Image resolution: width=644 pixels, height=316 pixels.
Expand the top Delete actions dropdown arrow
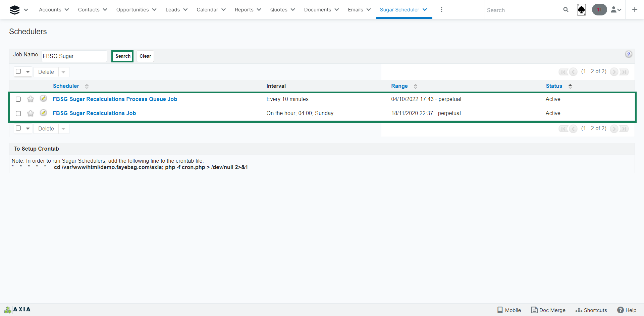63,72
